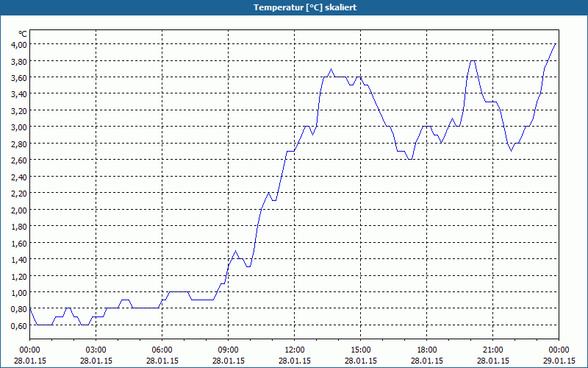Screen dimensions: 588x368
Task: Click the '28.01.15' date under 03:00
Action: point(96,361)
